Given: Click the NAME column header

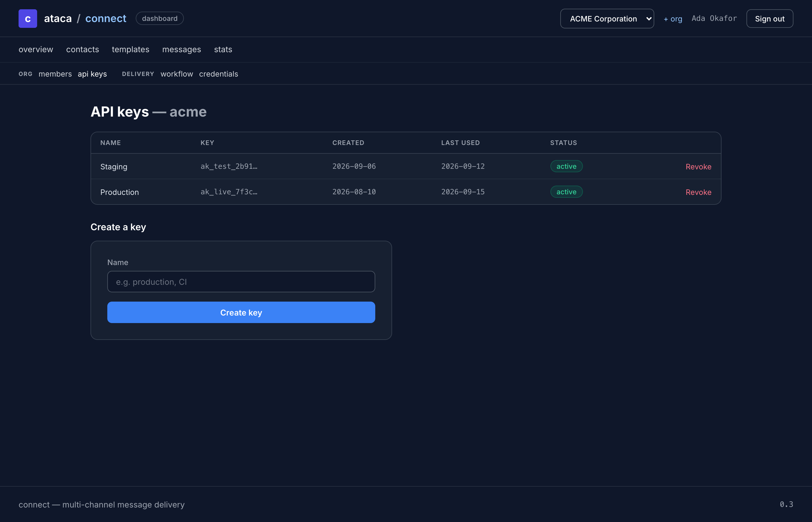Looking at the screenshot, I should pyautogui.click(x=110, y=143).
